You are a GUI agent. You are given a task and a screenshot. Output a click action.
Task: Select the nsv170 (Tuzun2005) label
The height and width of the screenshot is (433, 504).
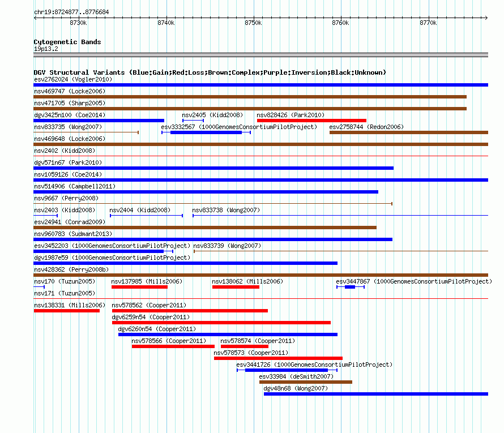pos(65,281)
